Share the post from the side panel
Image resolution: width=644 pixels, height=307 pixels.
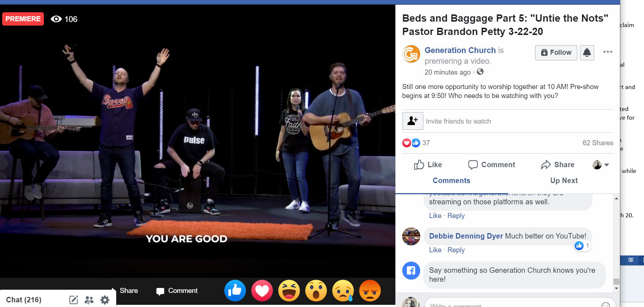click(x=557, y=165)
